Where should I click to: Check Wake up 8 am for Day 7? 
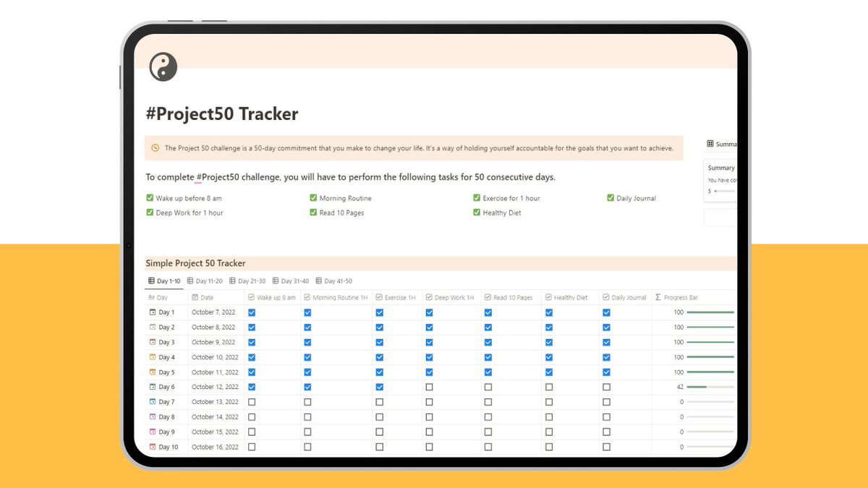coord(252,402)
